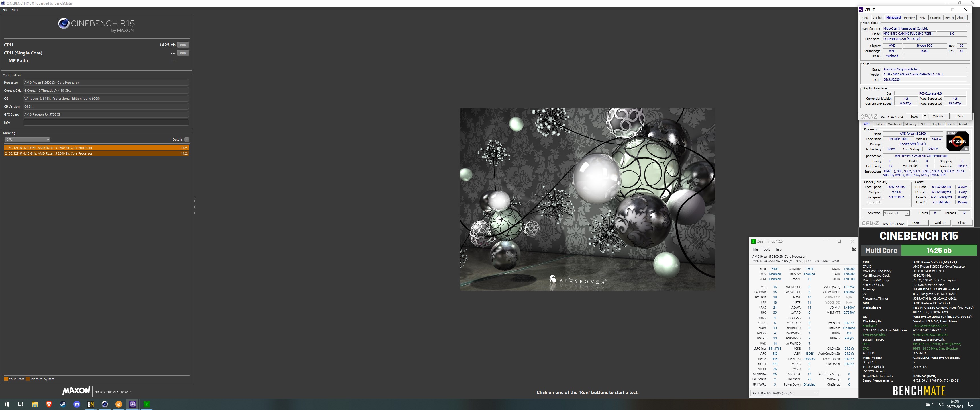Click the OneDrive cloud tray icon

tap(928, 404)
